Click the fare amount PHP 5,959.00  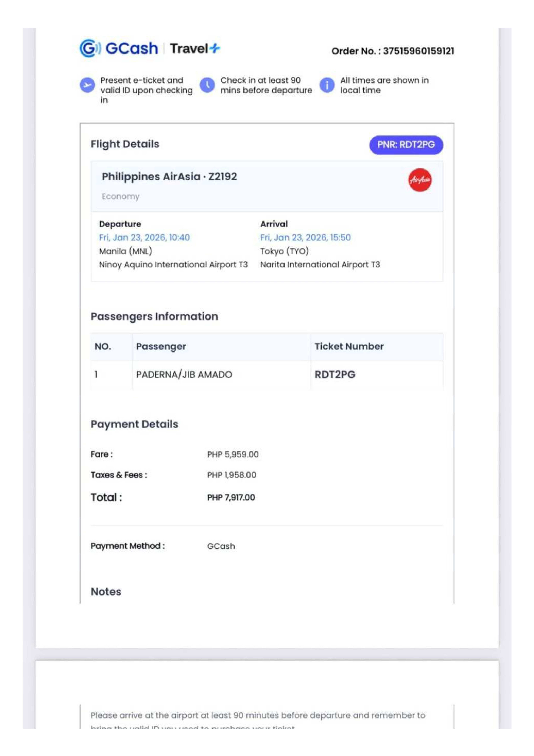(x=233, y=454)
